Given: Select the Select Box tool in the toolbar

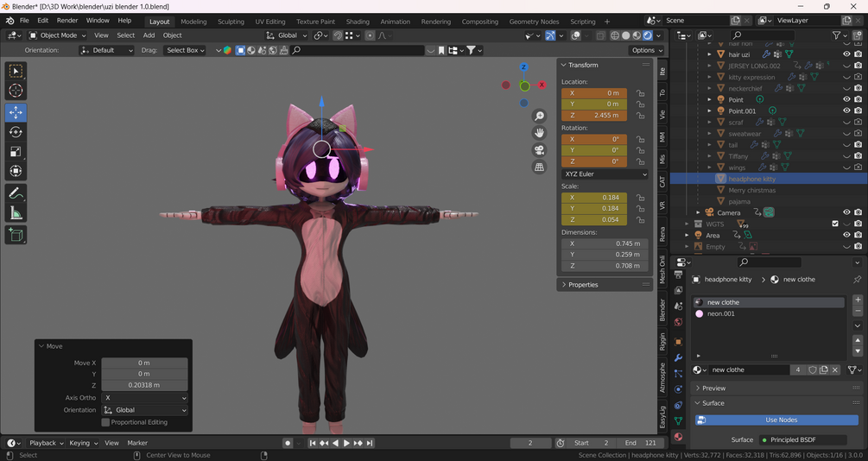Looking at the screenshot, I should pyautogui.click(x=16, y=71).
